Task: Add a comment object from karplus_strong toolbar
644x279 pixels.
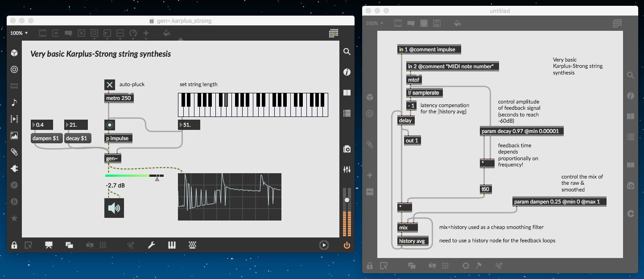Action: pyautogui.click(x=68, y=33)
